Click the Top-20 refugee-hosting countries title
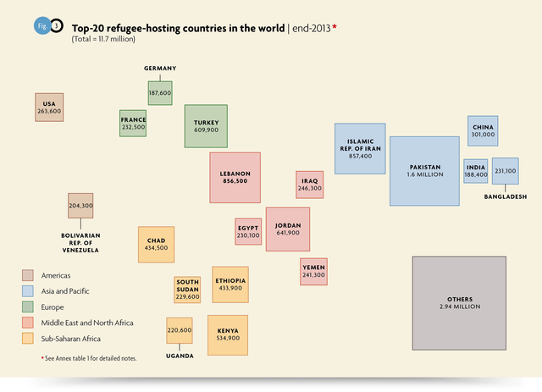Image resolution: width=542 pixels, height=392 pixels. [178, 27]
